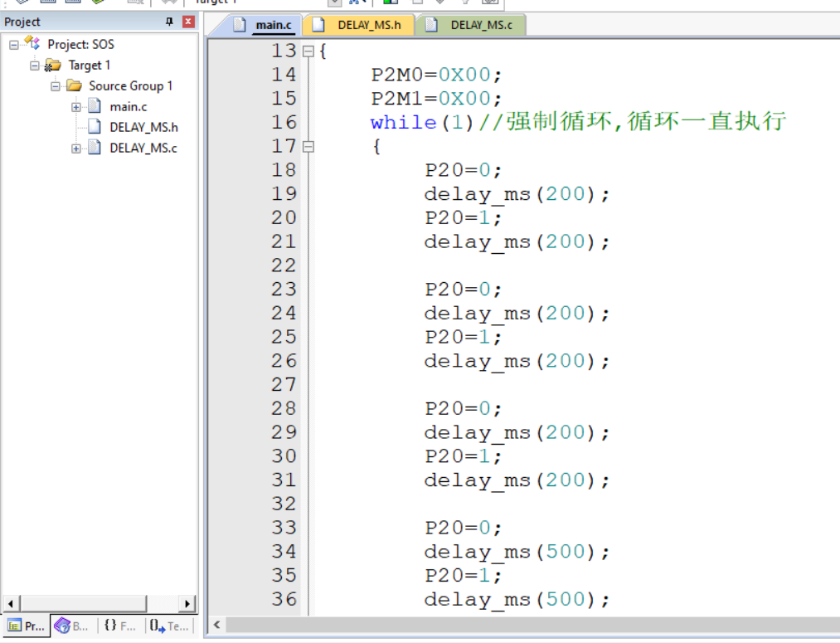
Task: Click line number 22 in the gutter
Action: coord(284,265)
